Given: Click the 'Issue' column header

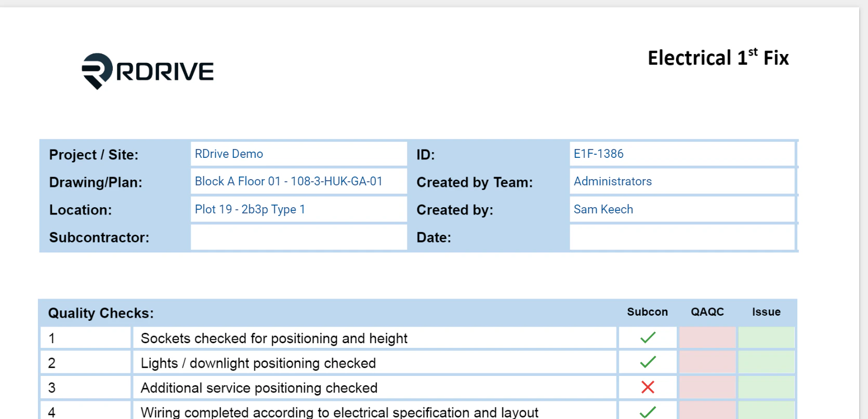Looking at the screenshot, I should click(x=767, y=312).
